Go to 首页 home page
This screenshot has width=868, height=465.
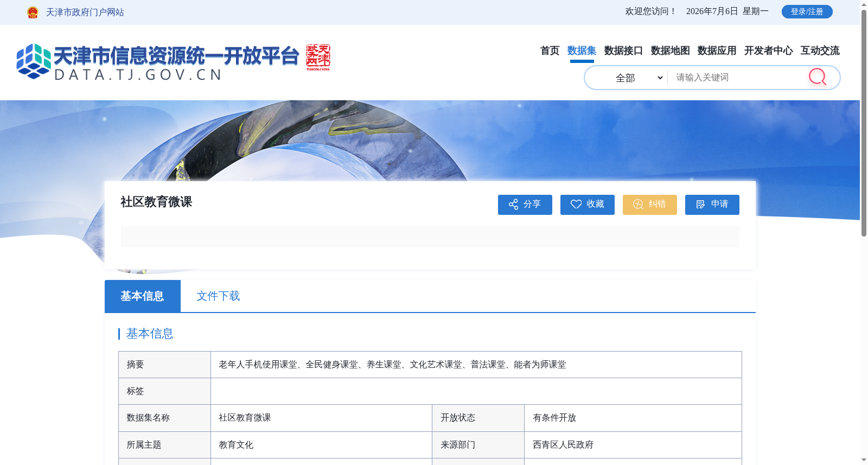coord(550,50)
